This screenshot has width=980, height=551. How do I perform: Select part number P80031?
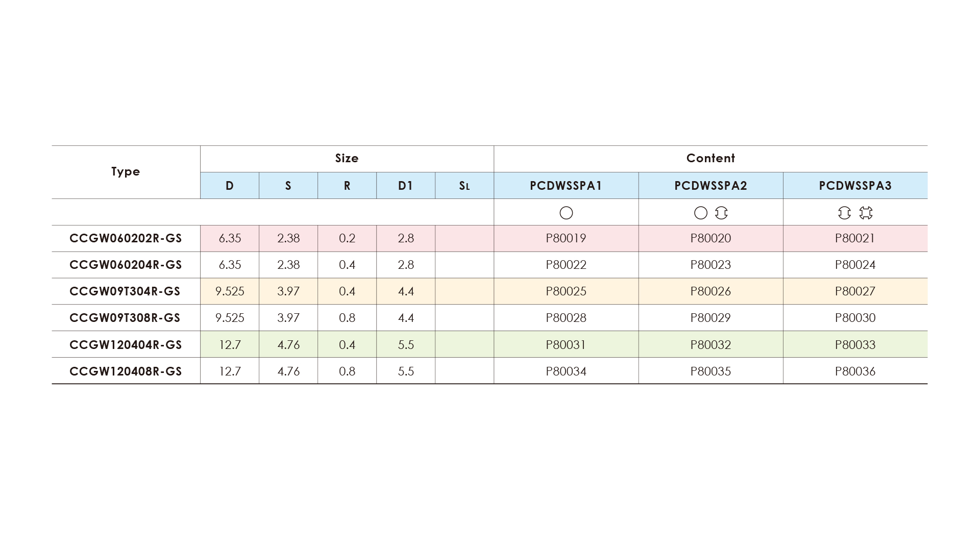pyautogui.click(x=566, y=345)
